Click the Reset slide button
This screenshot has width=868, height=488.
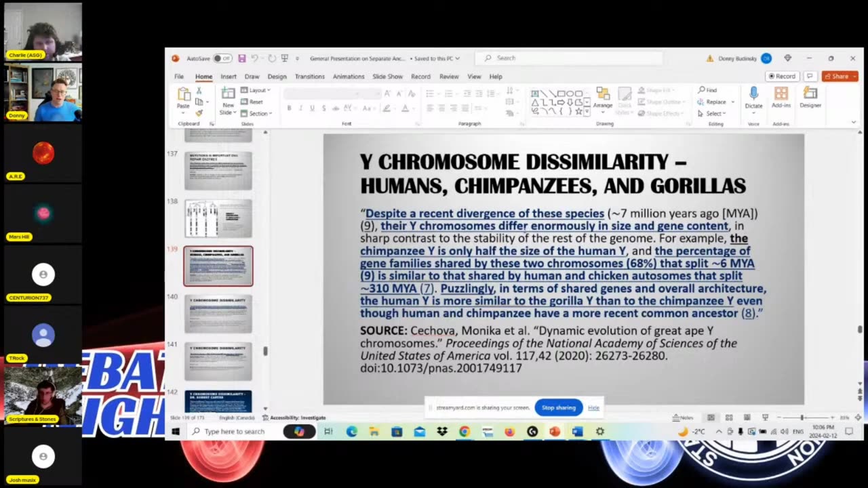point(252,102)
